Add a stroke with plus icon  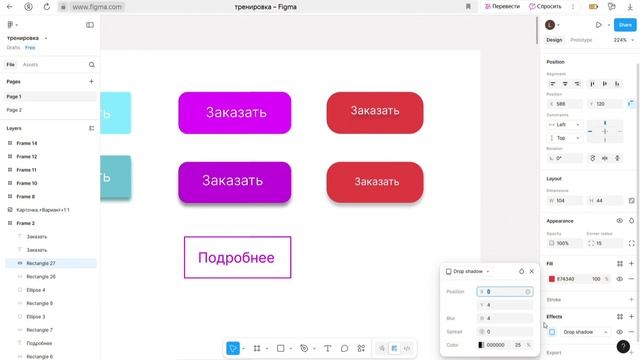(x=631, y=300)
